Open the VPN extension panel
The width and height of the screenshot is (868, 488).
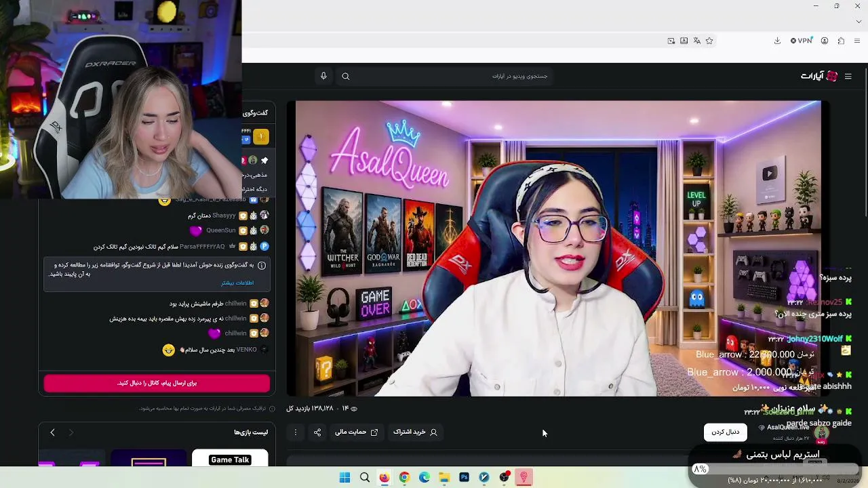[x=801, y=41]
